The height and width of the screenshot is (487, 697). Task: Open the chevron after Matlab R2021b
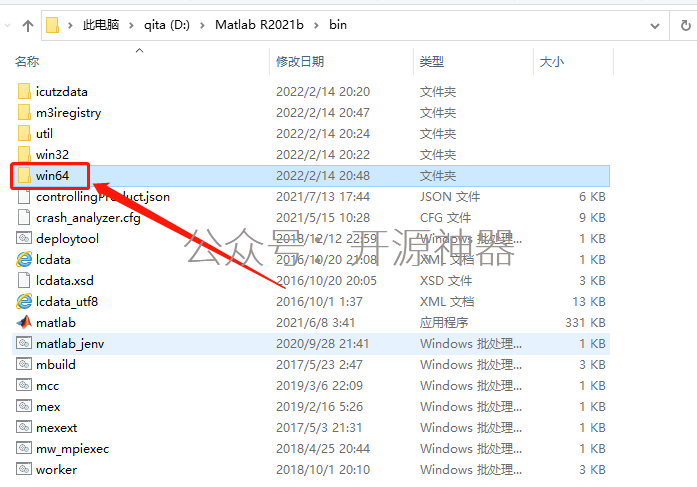(318, 24)
